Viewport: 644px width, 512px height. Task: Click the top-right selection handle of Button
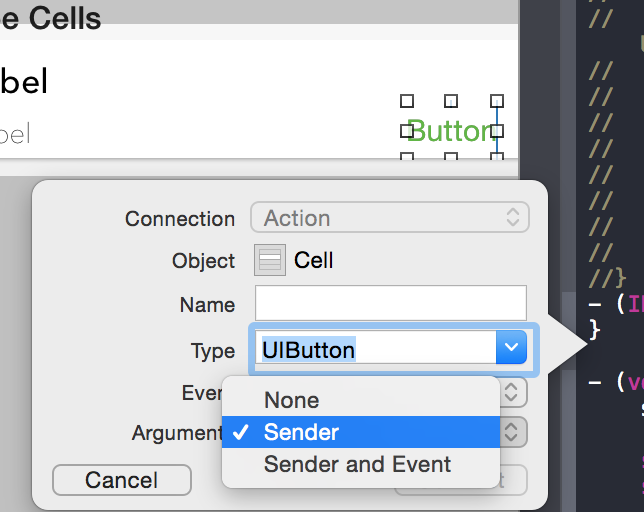(x=496, y=101)
